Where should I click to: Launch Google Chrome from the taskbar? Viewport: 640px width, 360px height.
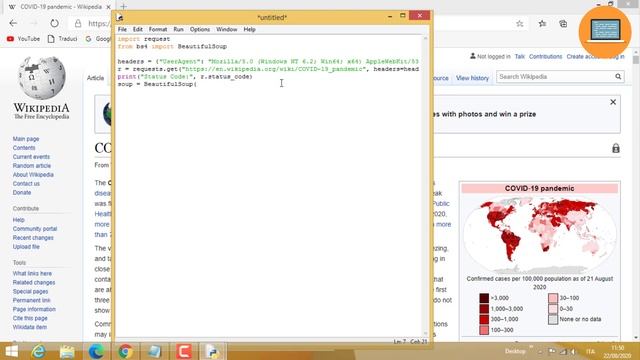pyautogui.click(x=126, y=351)
